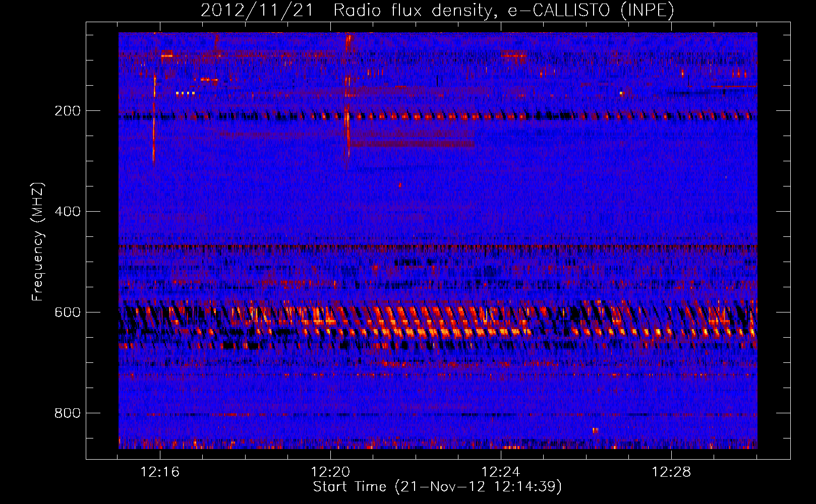Click the 12:16 time tick label

click(160, 472)
